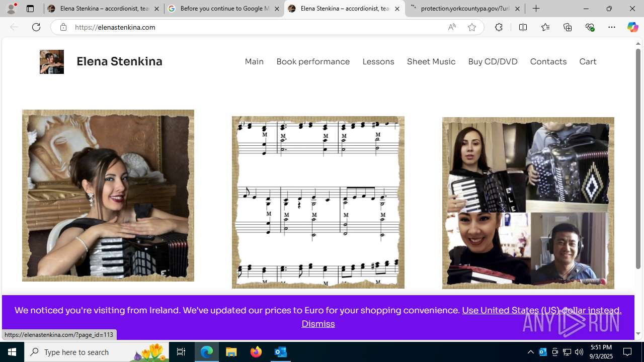644x362 pixels.
Task: Click the page vertical scrollbar thumb
Action: coord(638,159)
